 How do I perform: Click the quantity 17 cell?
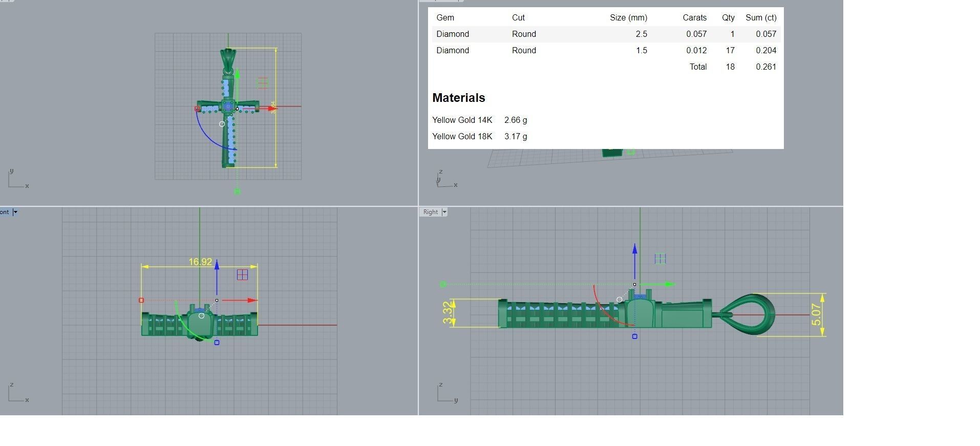[x=730, y=50]
